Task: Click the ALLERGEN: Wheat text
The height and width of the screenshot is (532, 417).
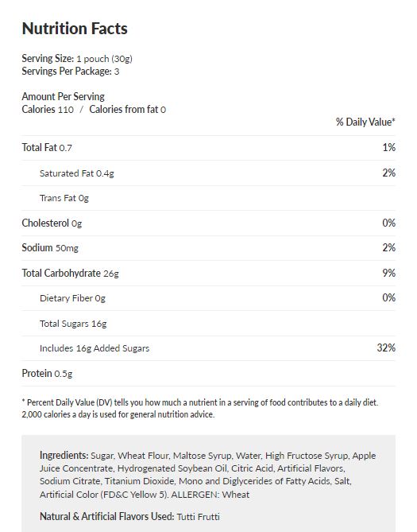Action: pos(210,495)
